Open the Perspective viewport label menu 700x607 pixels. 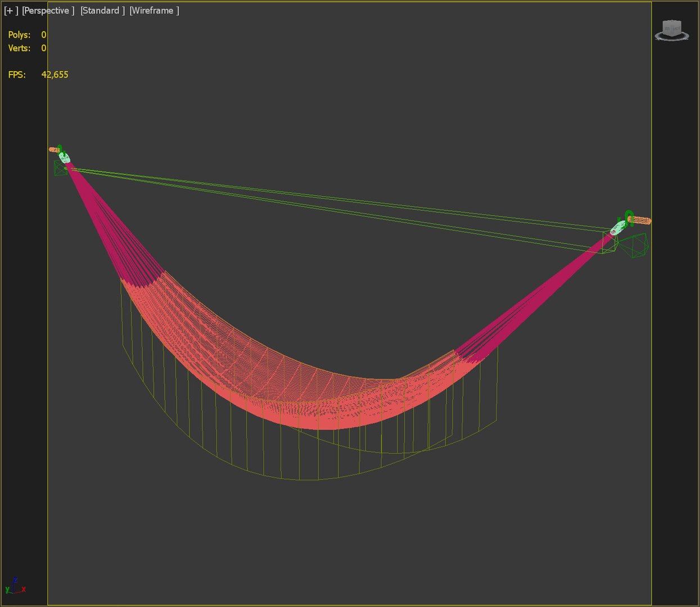[48, 11]
